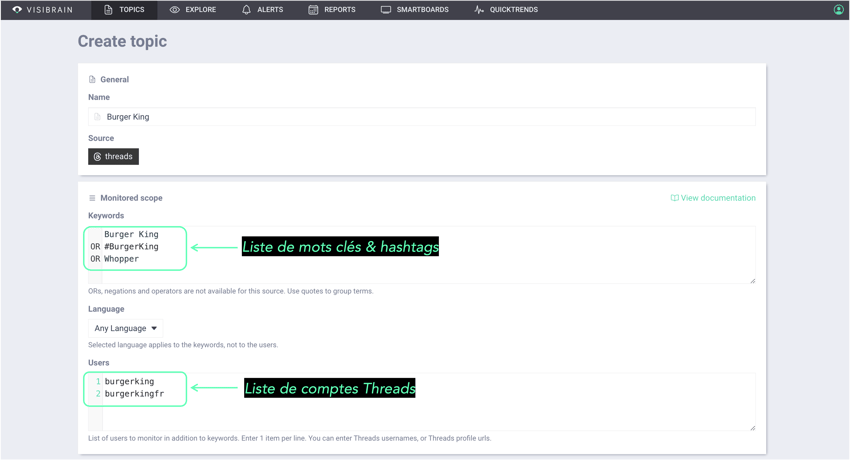Click the "burgerkingfr" user line
This screenshot has height=460, width=850.
pyautogui.click(x=134, y=394)
